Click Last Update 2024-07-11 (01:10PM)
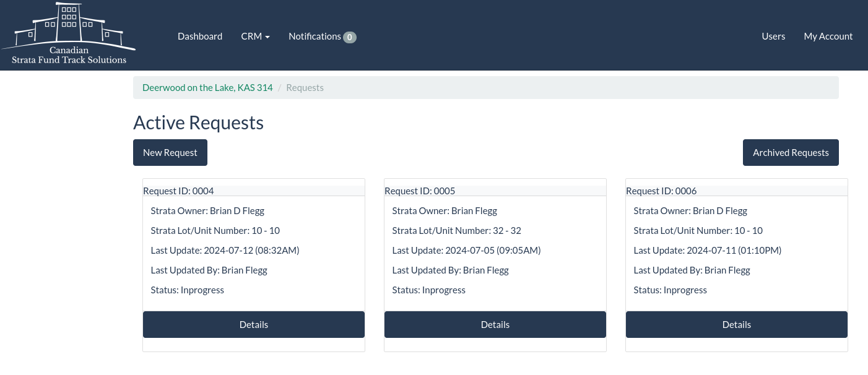This screenshot has height=375, width=868. click(707, 251)
